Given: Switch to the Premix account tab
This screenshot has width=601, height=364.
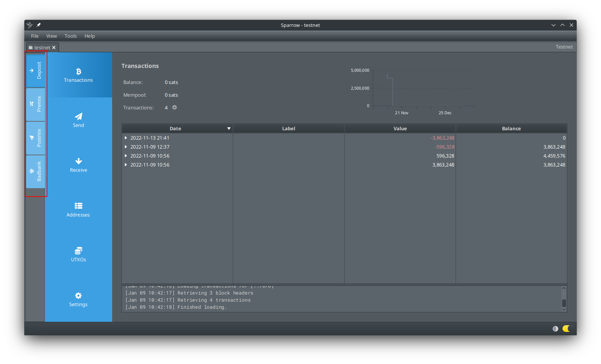Looking at the screenshot, I should coord(36,104).
